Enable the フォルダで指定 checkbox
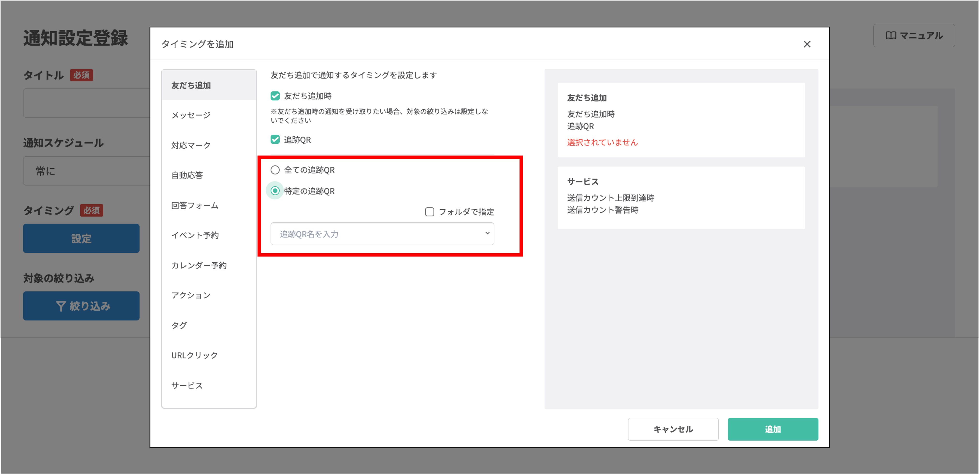980x474 pixels. (x=429, y=212)
